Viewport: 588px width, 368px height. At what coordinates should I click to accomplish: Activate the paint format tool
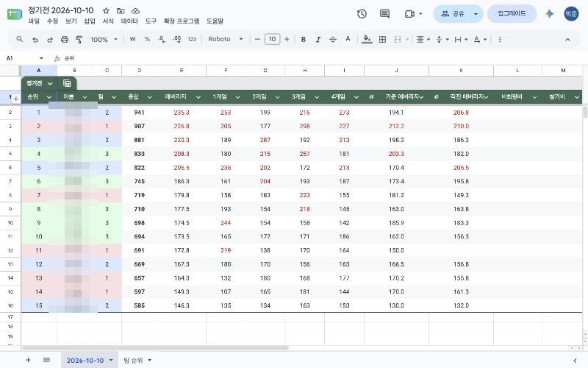pos(79,40)
